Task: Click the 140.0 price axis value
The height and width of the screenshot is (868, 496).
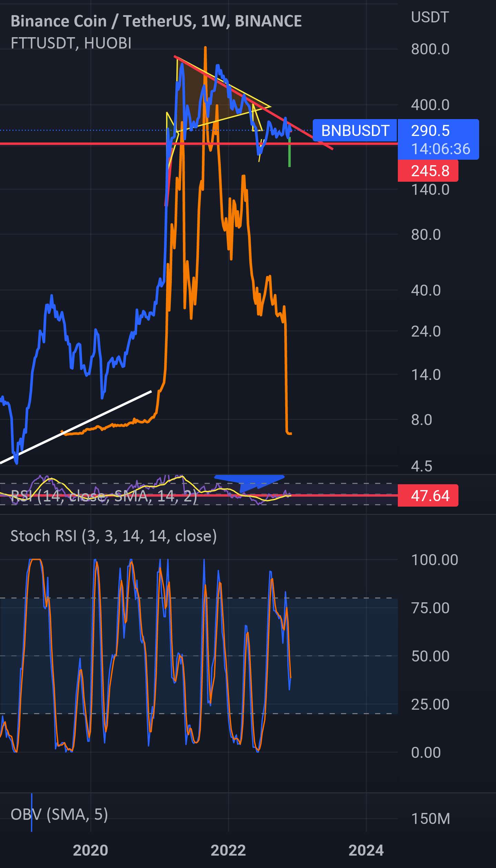Action: [x=430, y=190]
